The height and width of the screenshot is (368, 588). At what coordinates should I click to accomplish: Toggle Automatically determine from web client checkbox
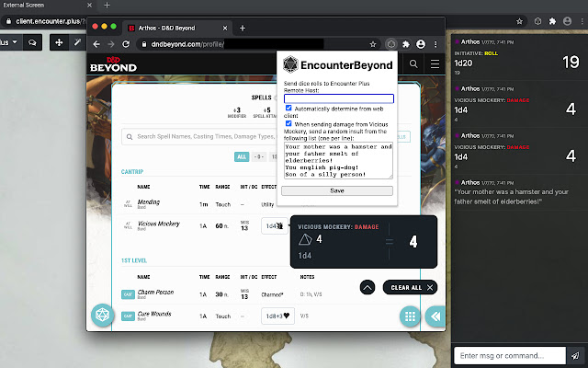pyautogui.click(x=288, y=109)
